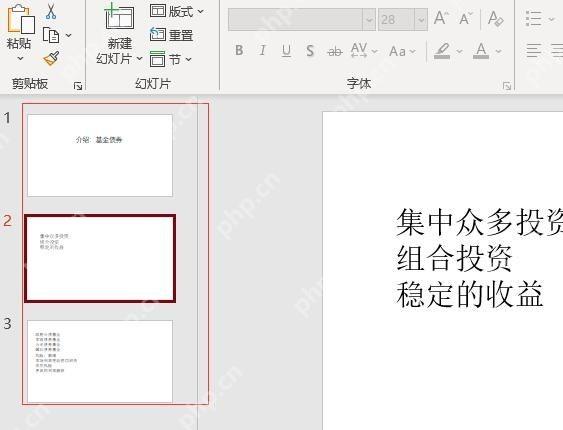Viewport: 563px width, 430px height.
Task: Toggle italic formatting
Action: 263,51
